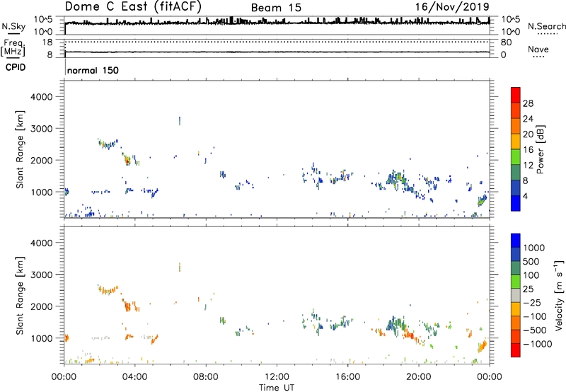
Task: Click the "08:00" time tick label
Action: pyautogui.click(x=206, y=377)
